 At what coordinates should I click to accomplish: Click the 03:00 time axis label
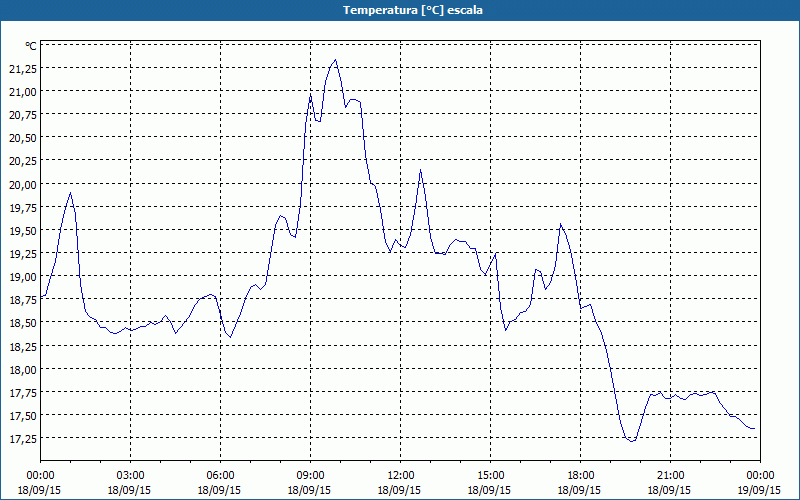pyautogui.click(x=130, y=476)
